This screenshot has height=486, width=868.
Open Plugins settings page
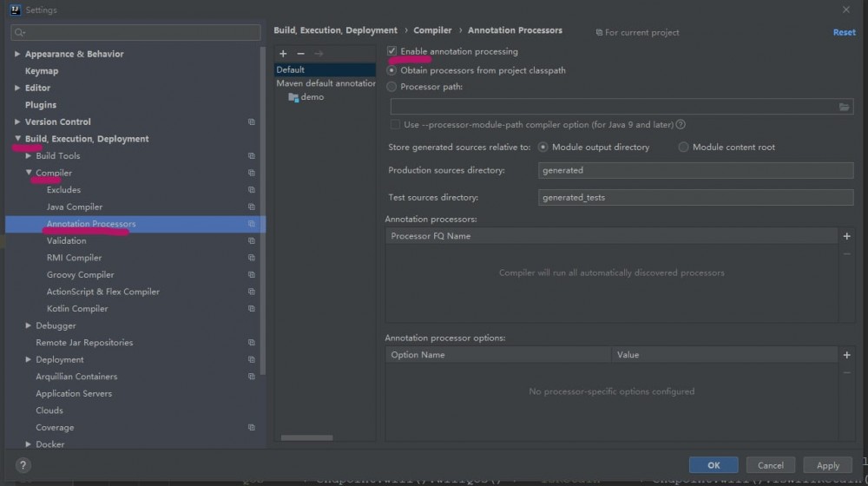tap(41, 105)
